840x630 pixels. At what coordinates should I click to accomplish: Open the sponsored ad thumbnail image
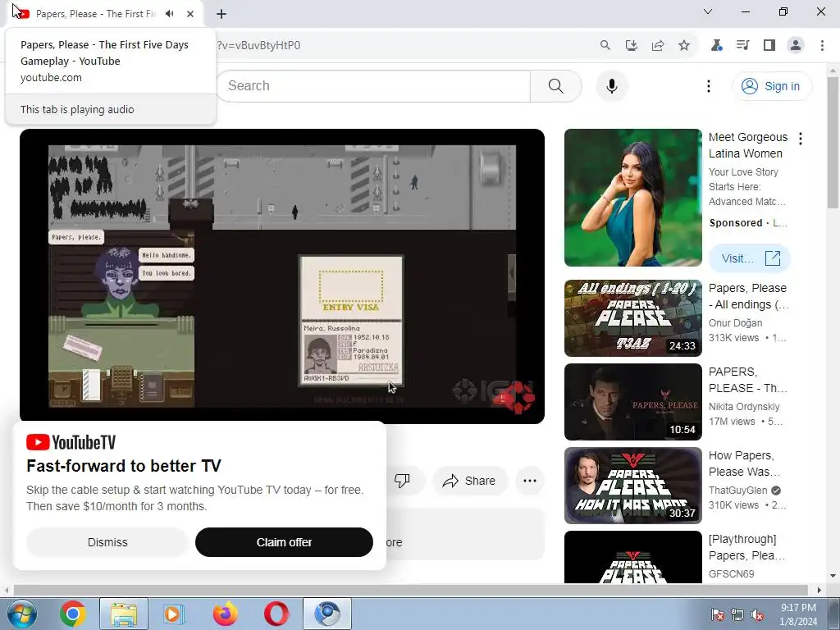pyautogui.click(x=632, y=198)
